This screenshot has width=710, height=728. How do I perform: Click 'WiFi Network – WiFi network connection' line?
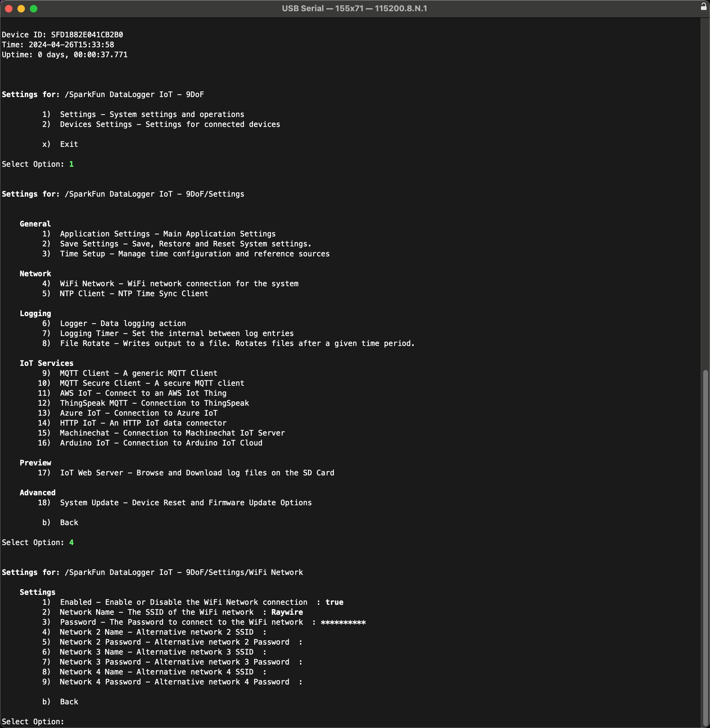click(170, 284)
